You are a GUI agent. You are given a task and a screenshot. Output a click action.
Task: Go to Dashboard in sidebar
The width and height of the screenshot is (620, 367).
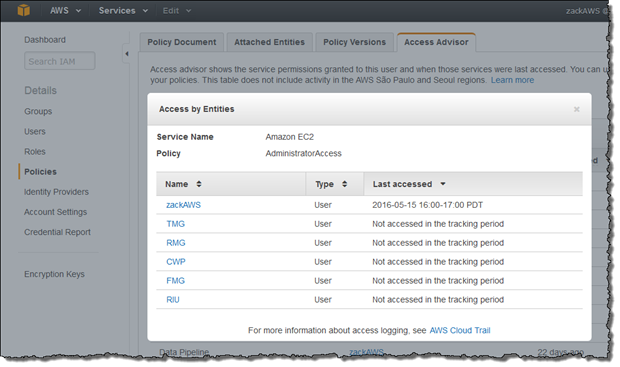tap(45, 40)
